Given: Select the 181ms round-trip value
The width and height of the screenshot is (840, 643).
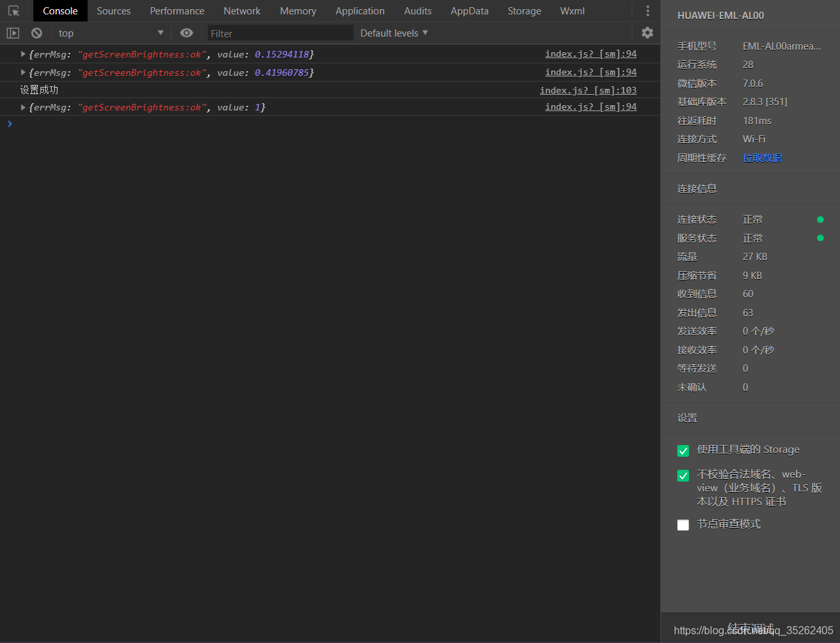Looking at the screenshot, I should tap(757, 120).
